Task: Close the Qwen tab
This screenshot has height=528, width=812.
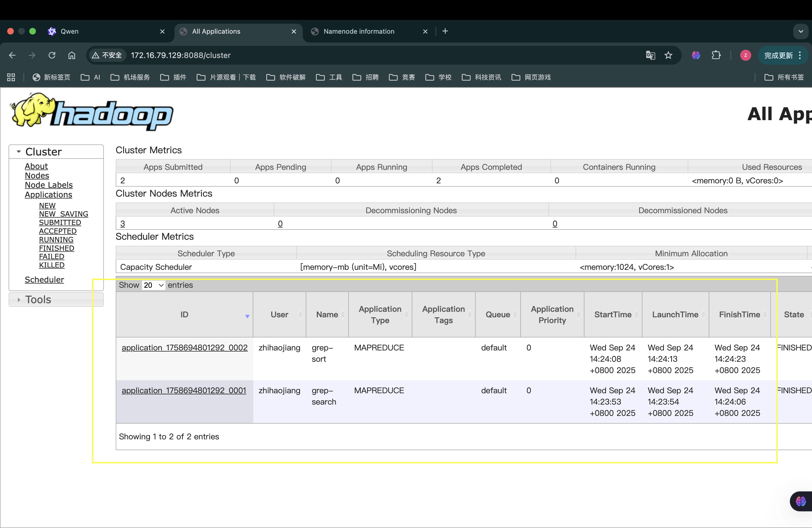Action: pos(162,31)
